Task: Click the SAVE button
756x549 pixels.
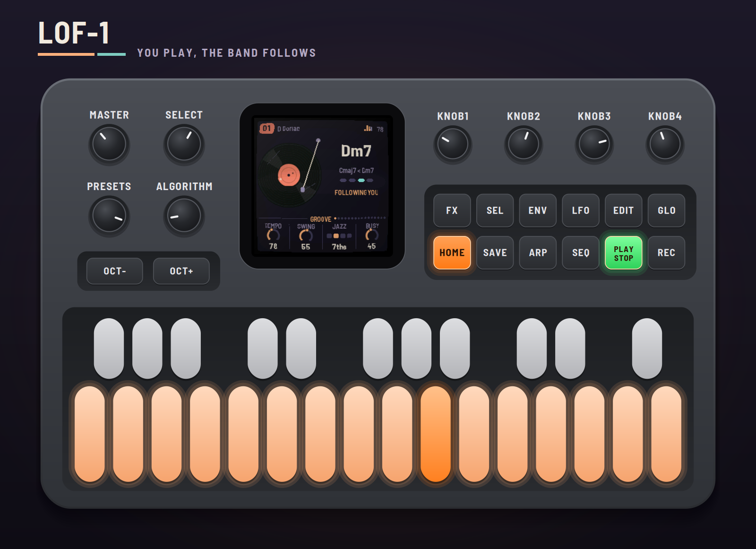Action: [495, 253]
